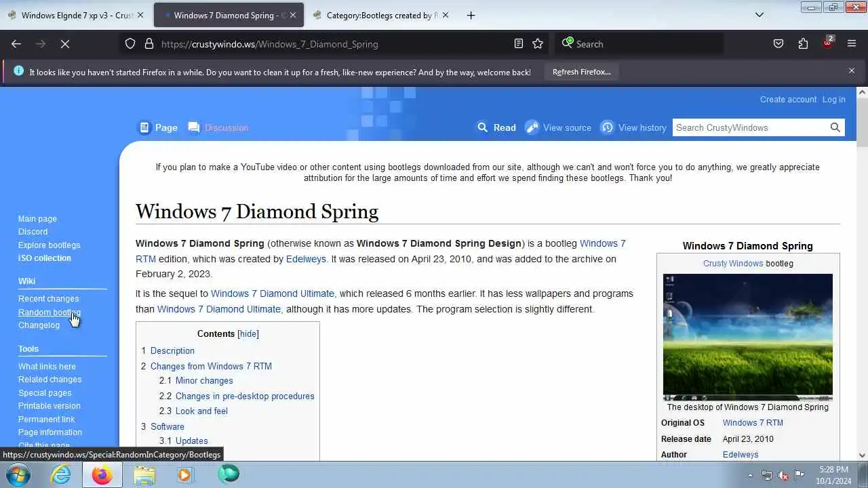The width and height of the screenshot is (868, 488).
Task: Open the Main page sidebar link
Action: point(37,219)
